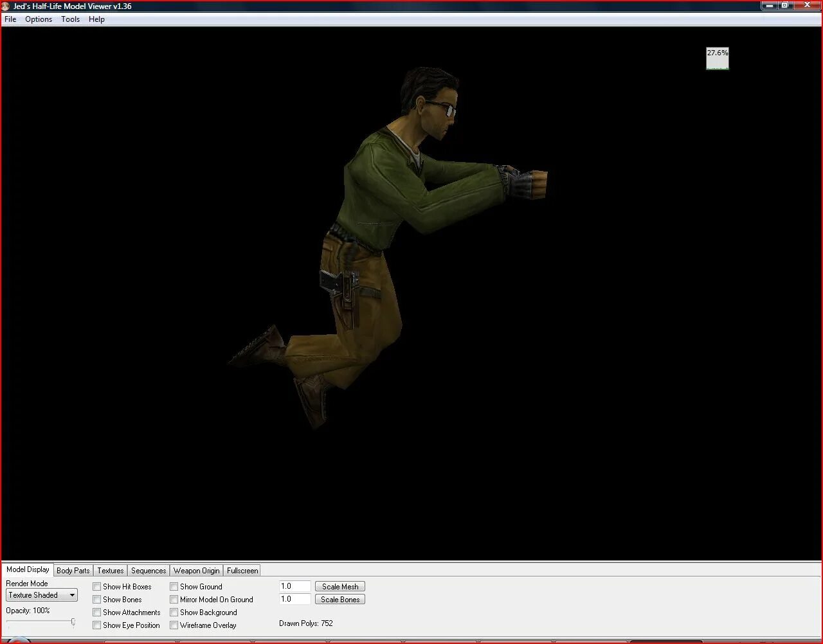Click the Scale Mesh button

pos(340,587)
